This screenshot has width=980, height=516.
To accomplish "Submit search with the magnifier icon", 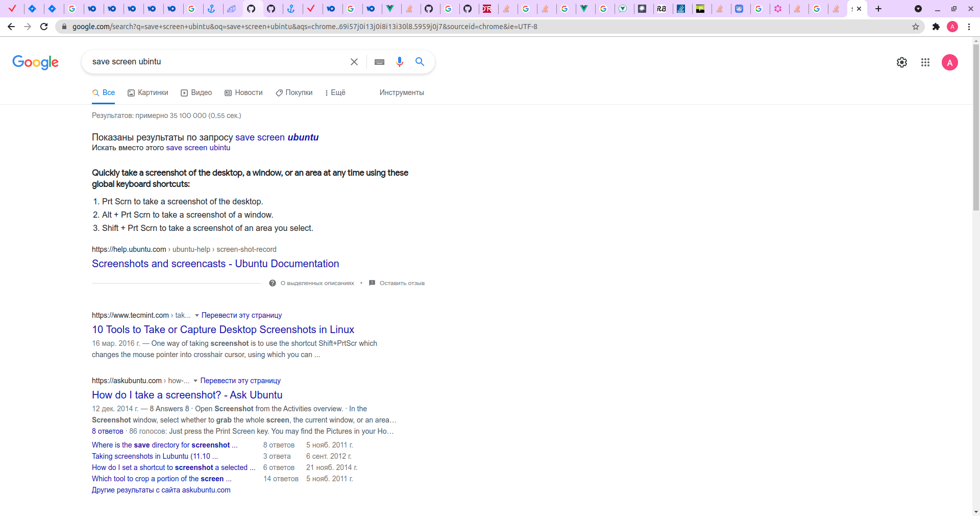I will (420, 62).
